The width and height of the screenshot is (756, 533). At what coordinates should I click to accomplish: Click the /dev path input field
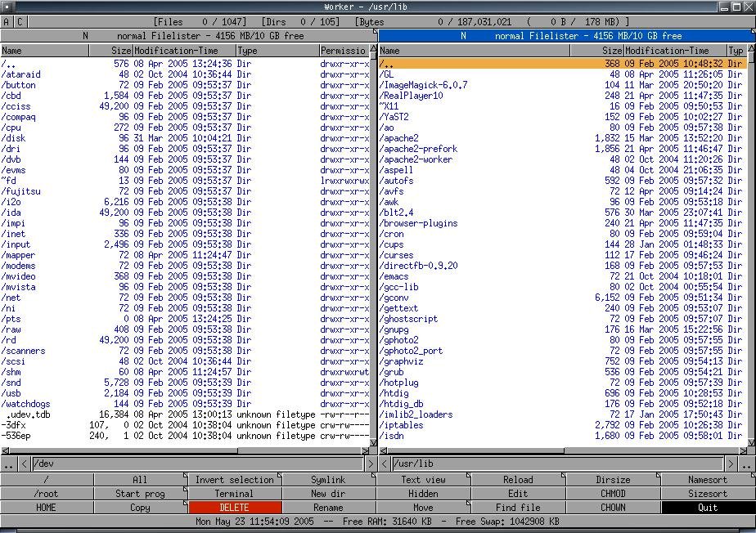pos(198,464)
